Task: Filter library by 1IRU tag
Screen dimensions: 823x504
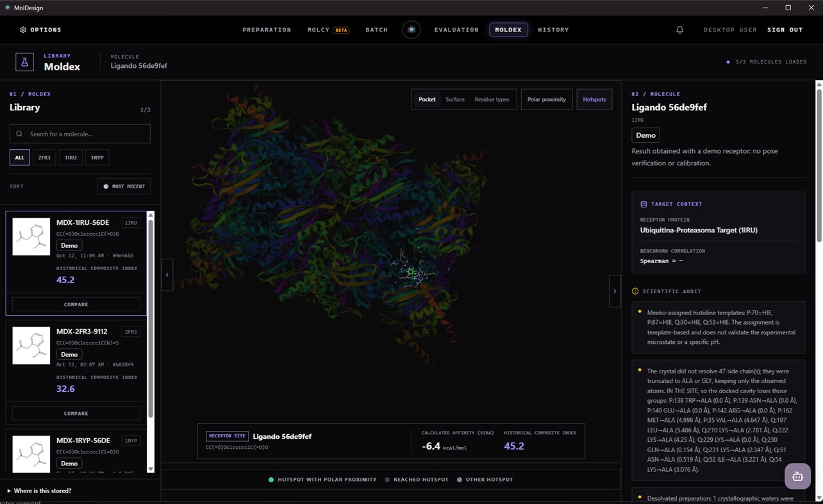Action: [x=71, y=158]
